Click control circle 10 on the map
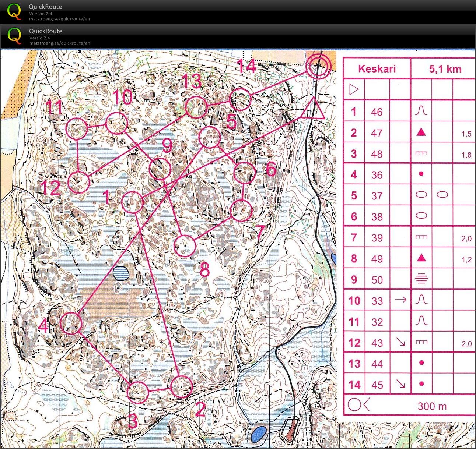The width and height of the screenshot is (476, 449). point(116,124)
